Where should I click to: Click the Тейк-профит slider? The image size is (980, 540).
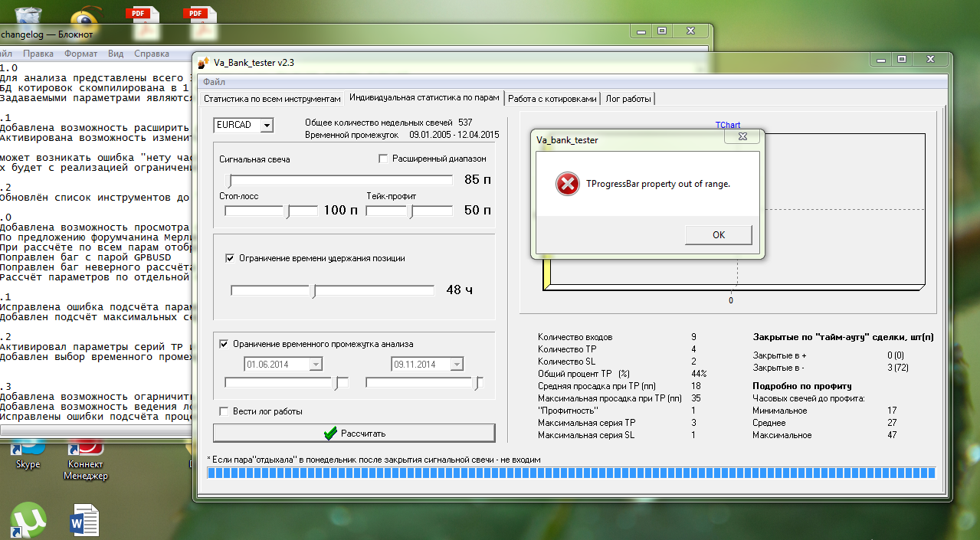click(408, 211)
